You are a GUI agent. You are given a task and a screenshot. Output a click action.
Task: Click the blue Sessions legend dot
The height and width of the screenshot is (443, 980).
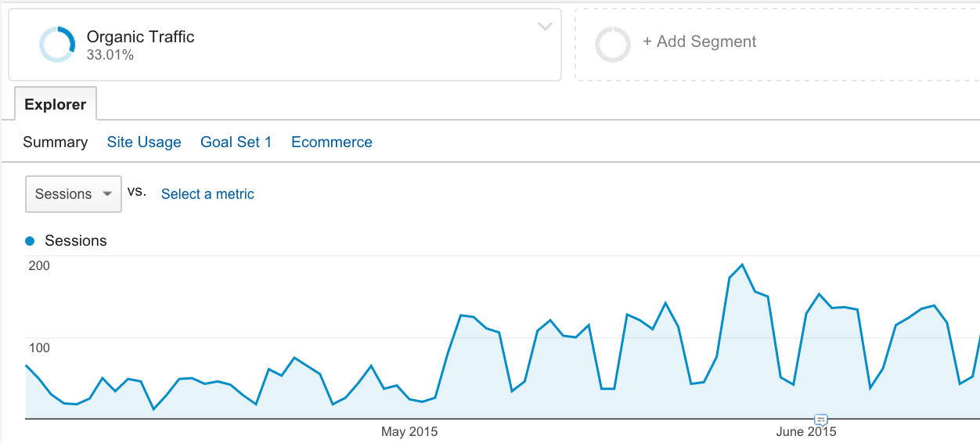pyautogui.click(x=31, y=241)
